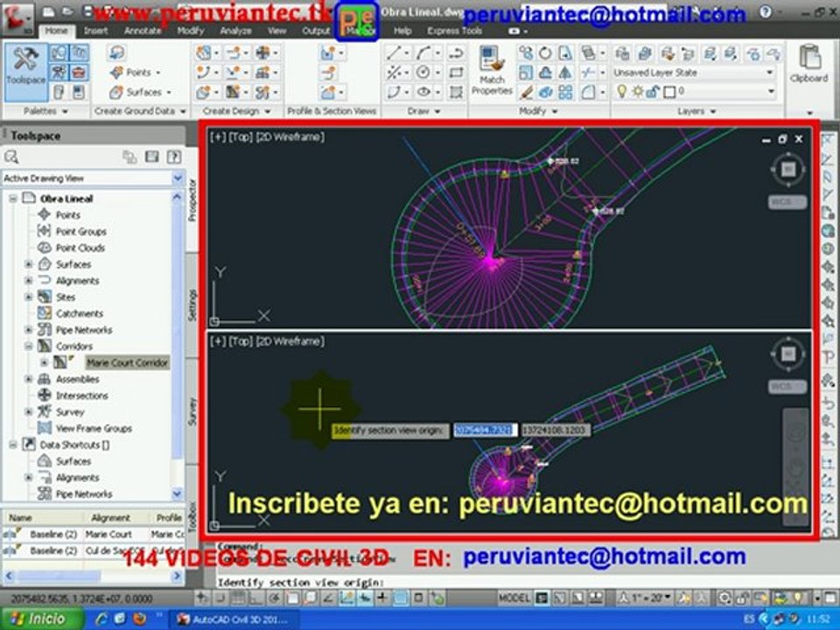Select the Prospector tab in Toolspace
Image resolution: width=840 pixels, height=630 pixels.
coord(192,199)
